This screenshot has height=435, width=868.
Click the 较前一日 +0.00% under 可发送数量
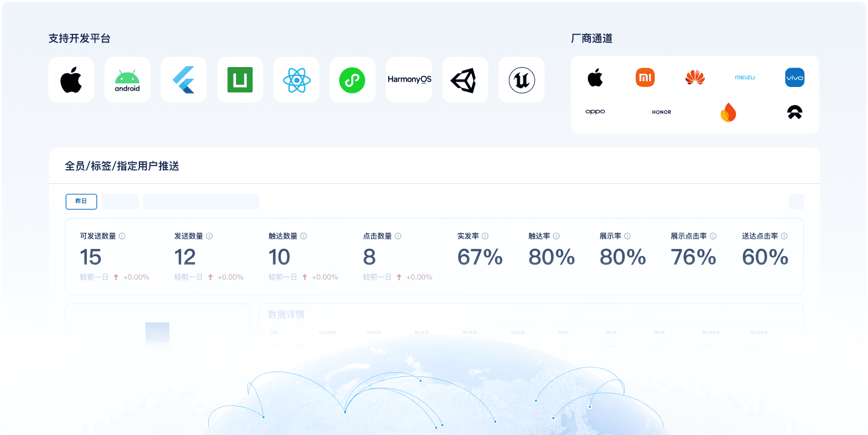pyautogui.click(x=115, y=277)
